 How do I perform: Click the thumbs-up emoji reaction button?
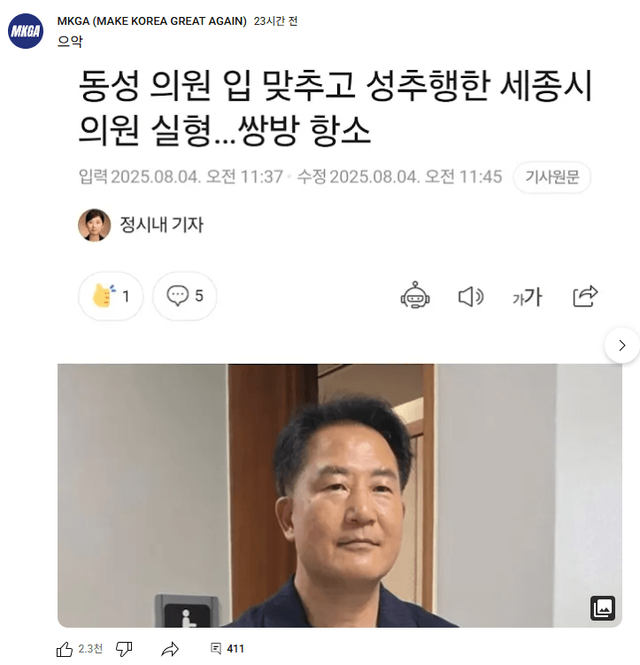click(x=111, y=296)
